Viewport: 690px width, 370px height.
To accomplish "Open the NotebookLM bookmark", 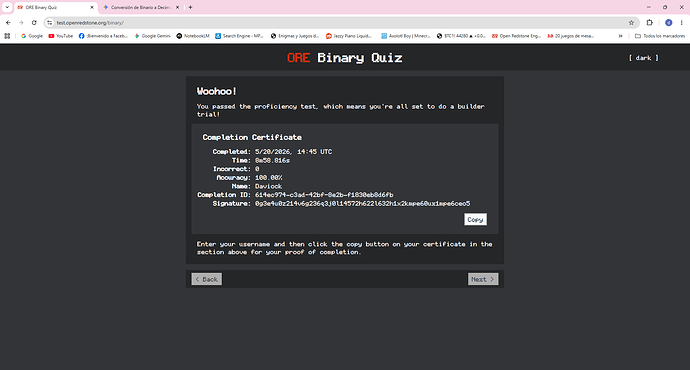I will [x=193, y=36].
